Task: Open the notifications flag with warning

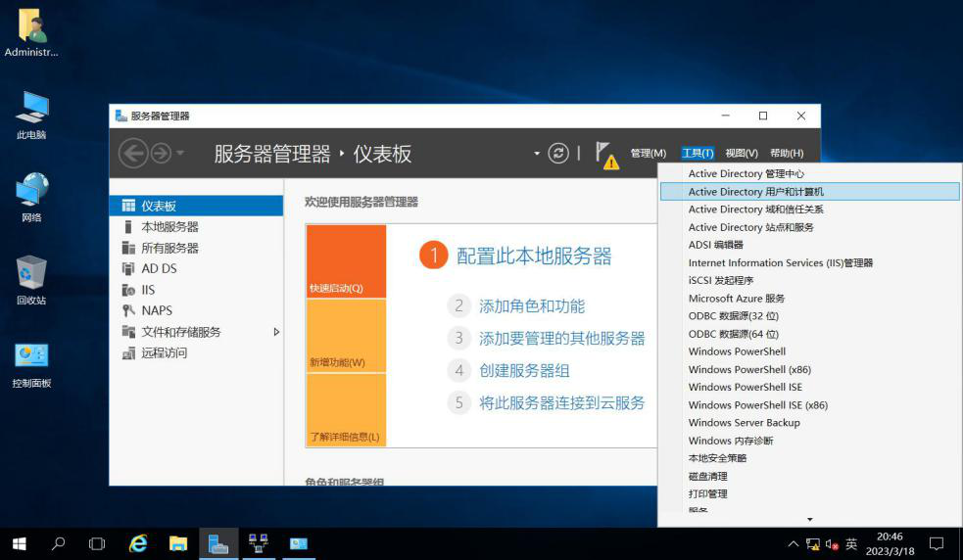Action: pyautogui.click(x=606, y=155)
